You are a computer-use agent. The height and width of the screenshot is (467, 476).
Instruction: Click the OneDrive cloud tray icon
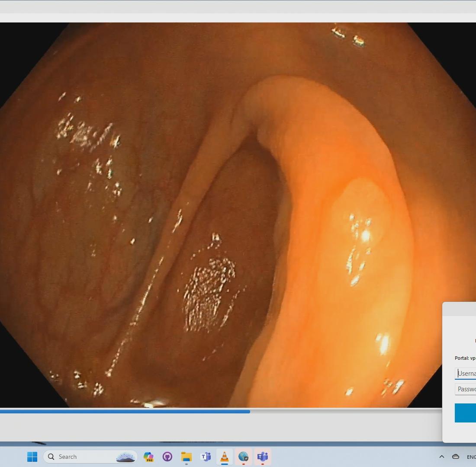(x=456, y=457)
